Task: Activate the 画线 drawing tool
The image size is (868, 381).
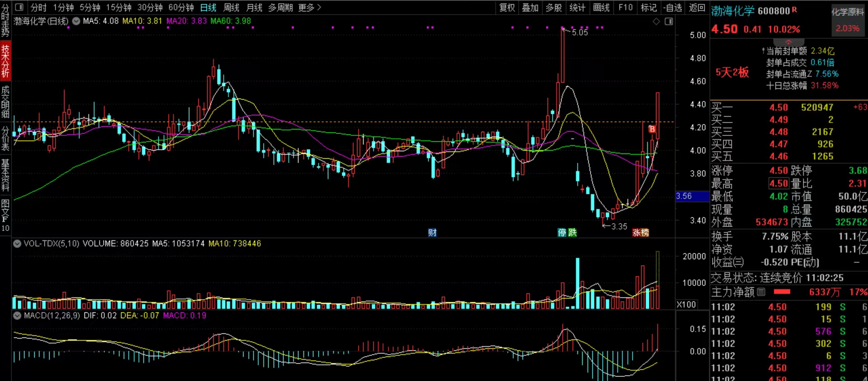Action: click(x=601, y=7)
